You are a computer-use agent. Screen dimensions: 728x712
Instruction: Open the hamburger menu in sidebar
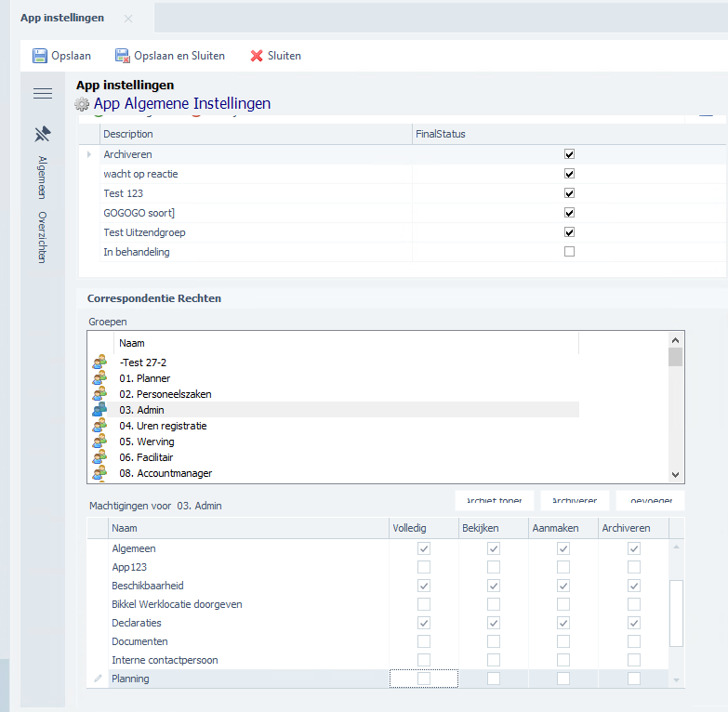click(x=42, y=93)
